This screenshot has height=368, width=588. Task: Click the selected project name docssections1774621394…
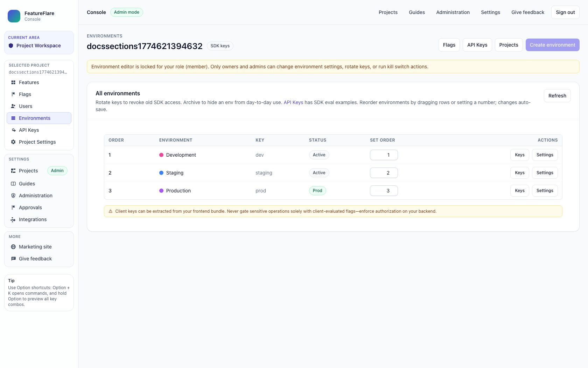click(38, 72)
